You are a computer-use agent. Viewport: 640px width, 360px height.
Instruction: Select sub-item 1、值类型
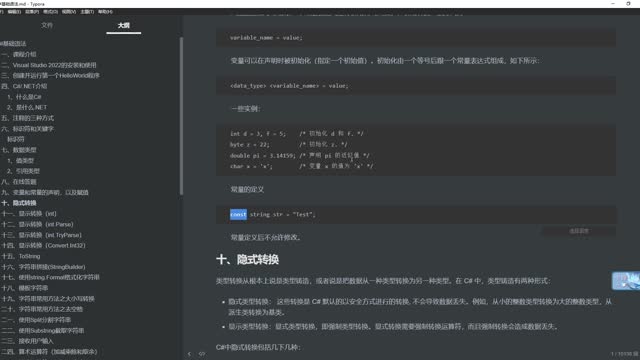(x=21, y=160)
